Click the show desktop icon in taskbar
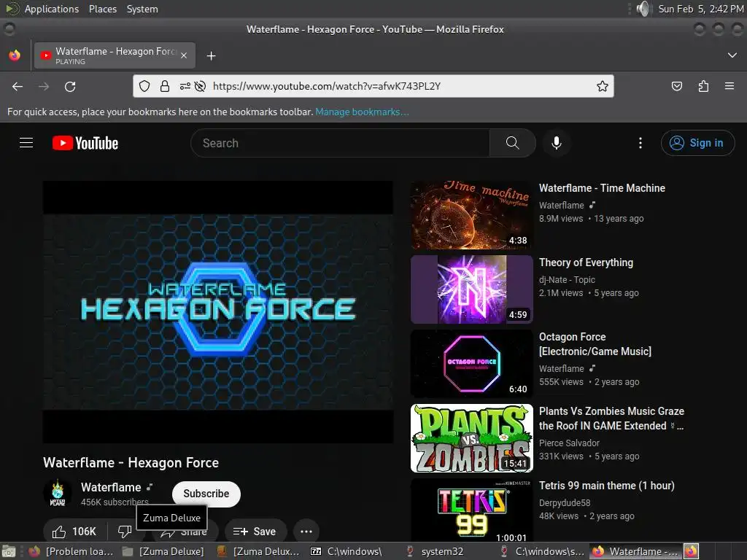This screenshot has width=747, height=560. click(x=9, y=551)
